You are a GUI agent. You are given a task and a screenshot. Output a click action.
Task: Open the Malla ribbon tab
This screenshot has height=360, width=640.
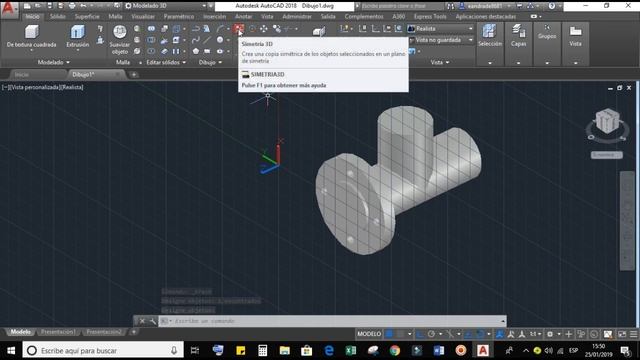coord(116,17)
